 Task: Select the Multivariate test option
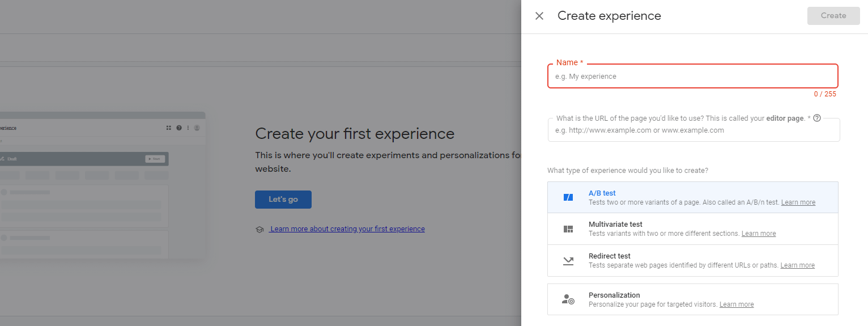(692, 229)
